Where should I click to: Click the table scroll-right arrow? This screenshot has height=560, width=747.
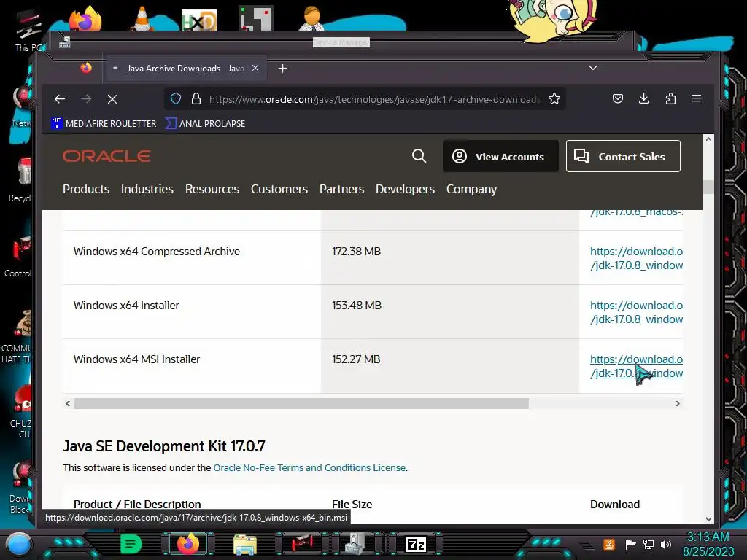[678, 403]
